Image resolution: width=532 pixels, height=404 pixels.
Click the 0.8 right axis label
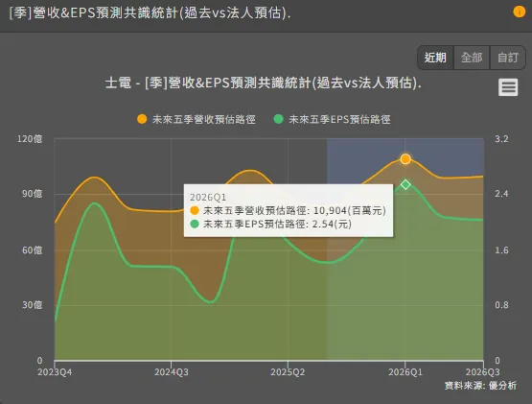(x=501, y=305)
